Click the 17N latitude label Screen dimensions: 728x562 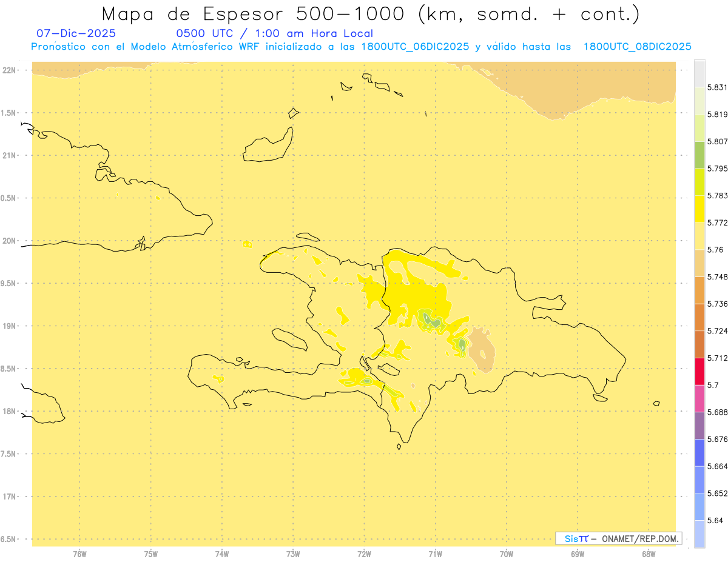[9, 497]
